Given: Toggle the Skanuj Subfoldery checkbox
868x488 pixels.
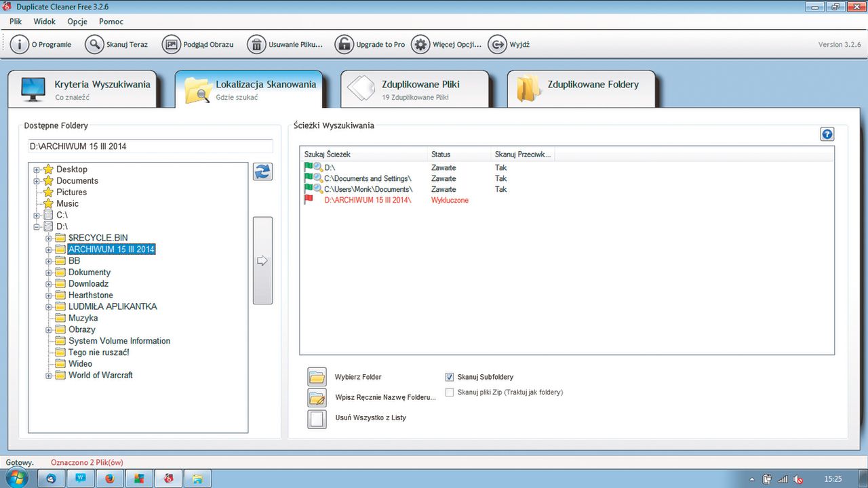Looking at the screenshot, I should (x=450, y=377).
